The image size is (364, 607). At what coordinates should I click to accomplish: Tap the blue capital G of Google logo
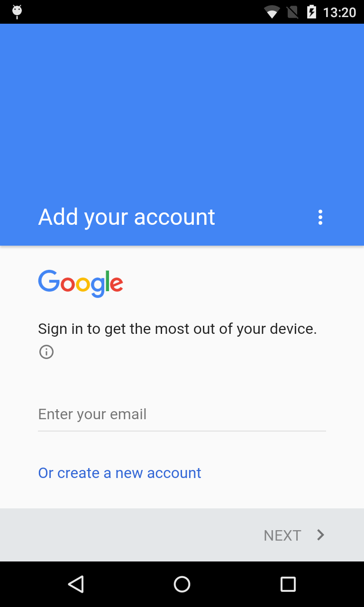tap(49, 281)
